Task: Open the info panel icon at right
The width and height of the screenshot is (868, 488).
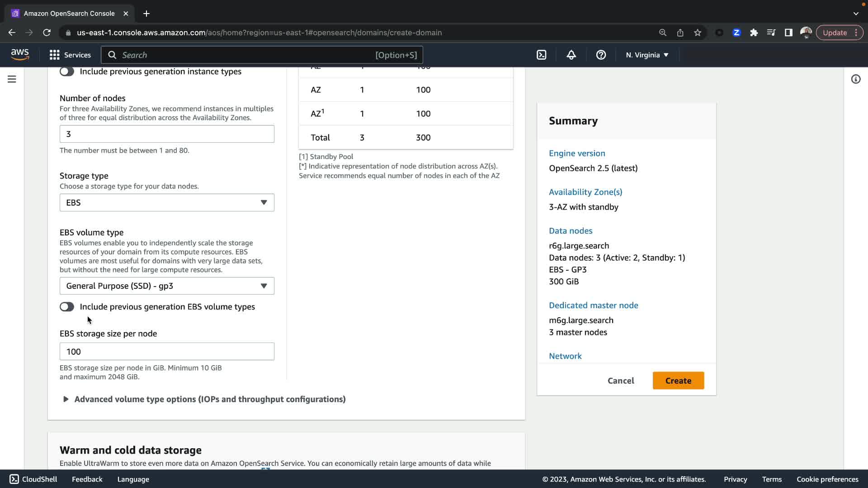Action: point(855,79)
